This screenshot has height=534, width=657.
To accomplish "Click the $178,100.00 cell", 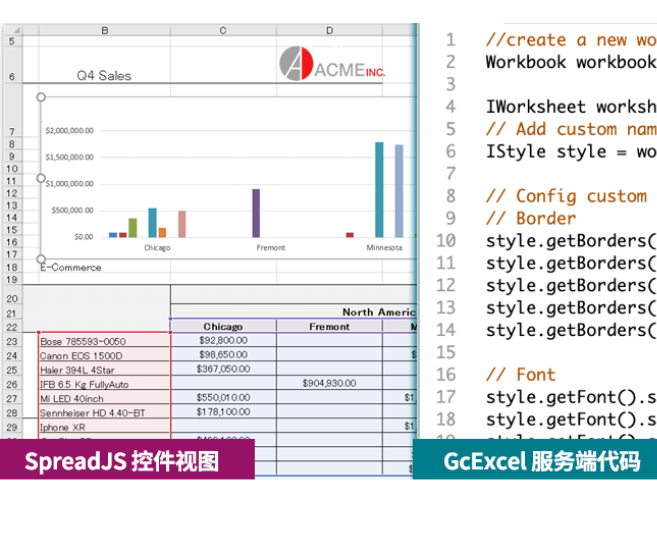I will [x=223, y=412].
